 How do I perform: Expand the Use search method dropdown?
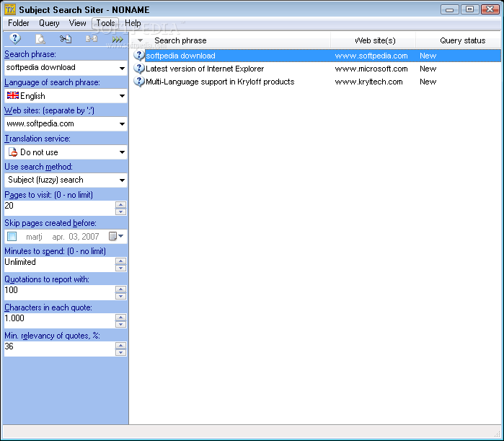(122, 180)
